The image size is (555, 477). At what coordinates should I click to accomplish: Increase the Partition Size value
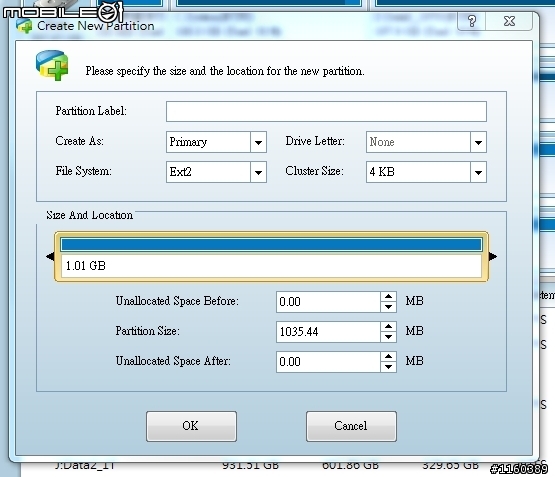(388, 327)
